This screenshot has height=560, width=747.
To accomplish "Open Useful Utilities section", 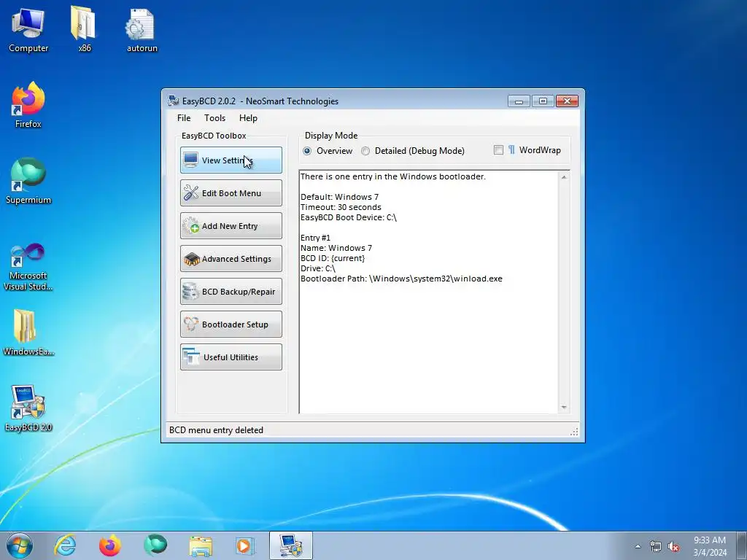I will click(x=231, y=357).
